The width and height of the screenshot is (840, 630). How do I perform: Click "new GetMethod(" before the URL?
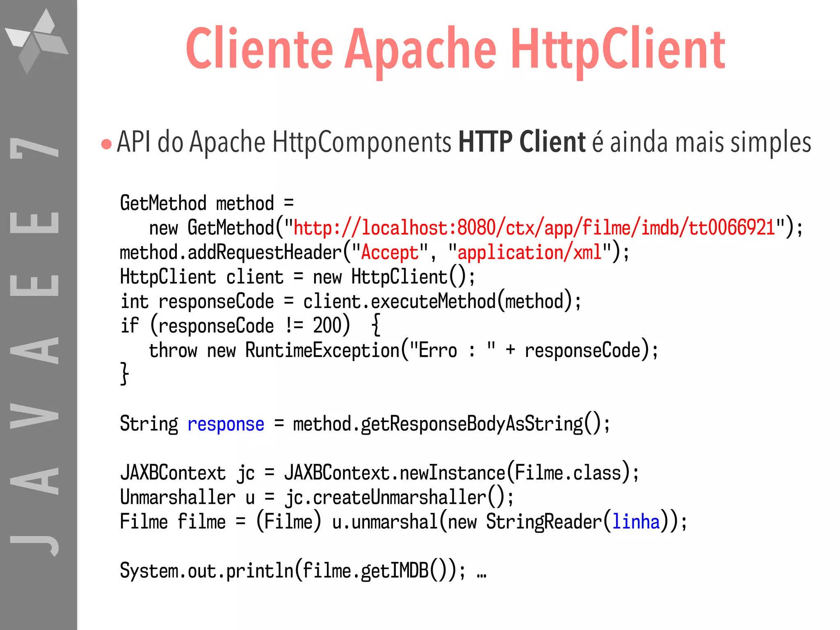(x=216, y=228)
